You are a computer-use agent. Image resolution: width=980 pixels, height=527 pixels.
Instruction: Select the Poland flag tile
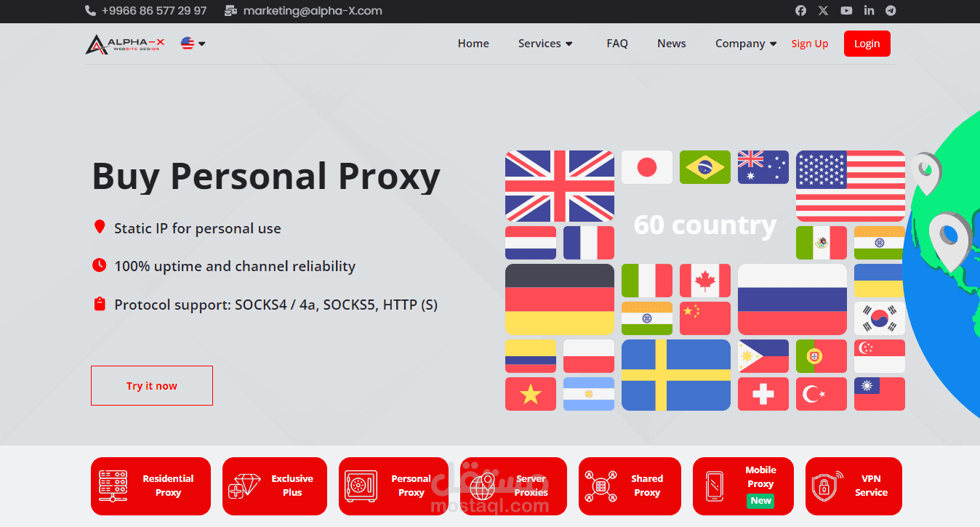click(x=589, y=356)
